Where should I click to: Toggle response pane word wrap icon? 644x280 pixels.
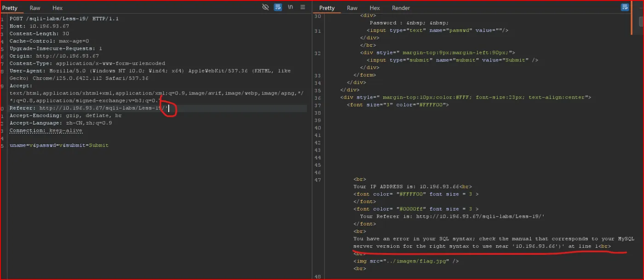tap(625, 7)
